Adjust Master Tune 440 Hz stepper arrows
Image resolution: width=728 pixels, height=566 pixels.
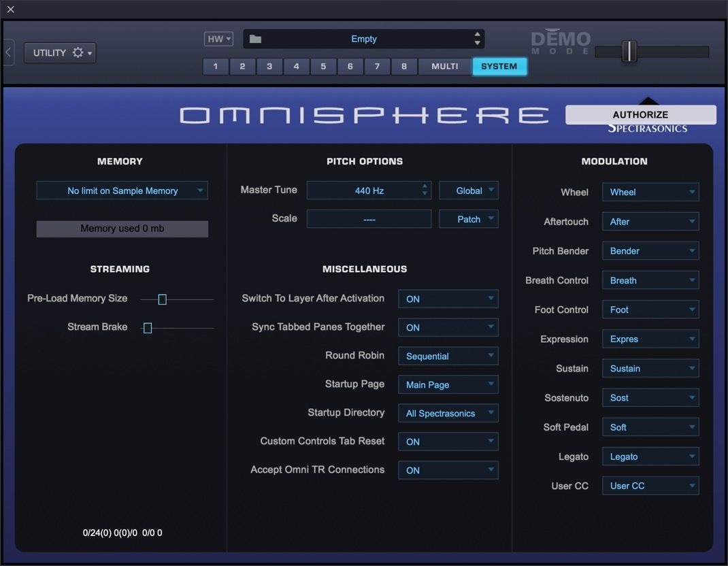coord(425,190)
